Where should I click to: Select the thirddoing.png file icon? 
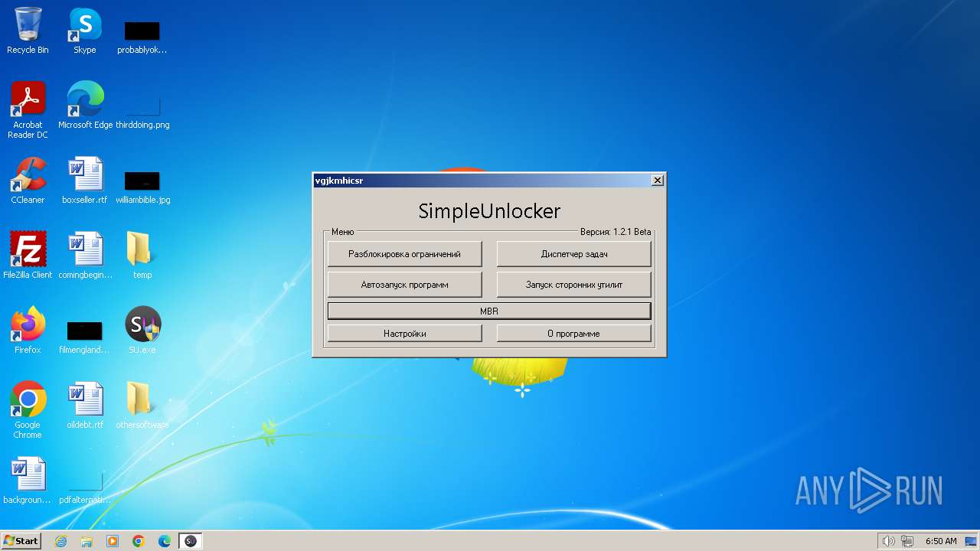point(142,112)
